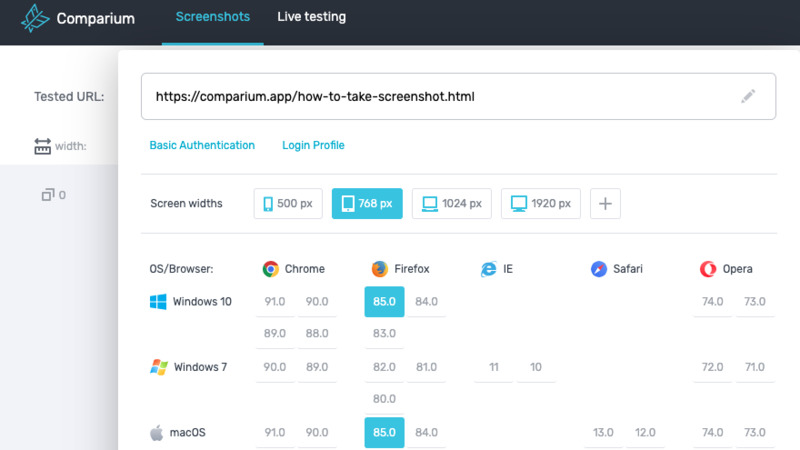Screen dimensions: 800x450
Task: Click the pencil edit URL icon
Action: [x=748, y=96]
